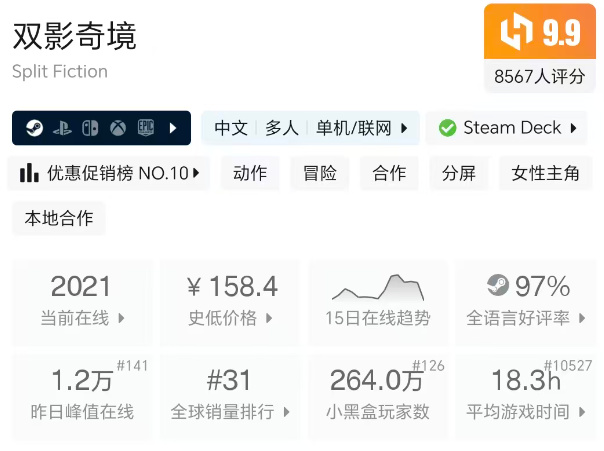Viewport: 604px width, 451px height.
Task: Click the Epic Games platform icon
Action: [146, 128]
